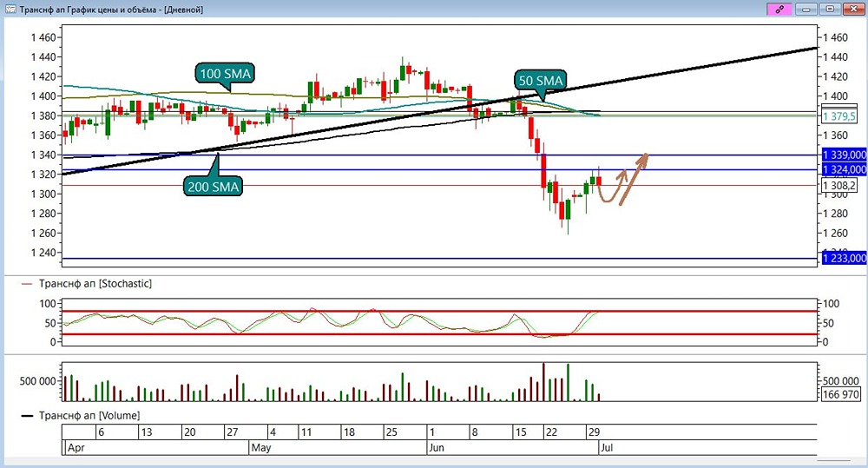This screenshot has width=868, height=468.
Task: Minimize the chart window
Action: tap(806, 9)
